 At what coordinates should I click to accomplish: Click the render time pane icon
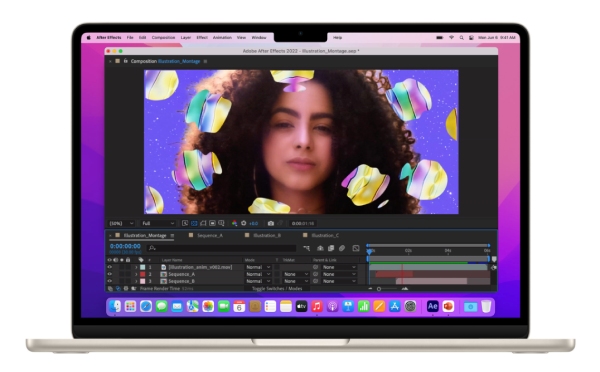134,289
